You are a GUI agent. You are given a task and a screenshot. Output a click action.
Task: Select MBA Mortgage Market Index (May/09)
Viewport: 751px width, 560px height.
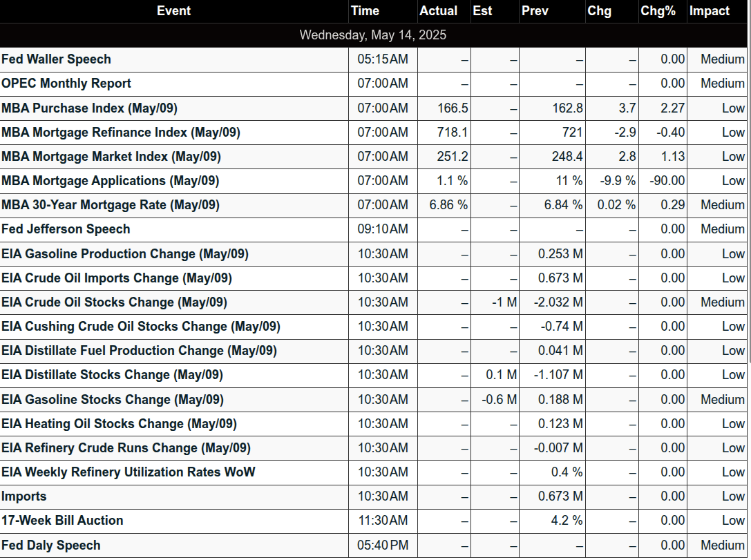tap(111, 157)
